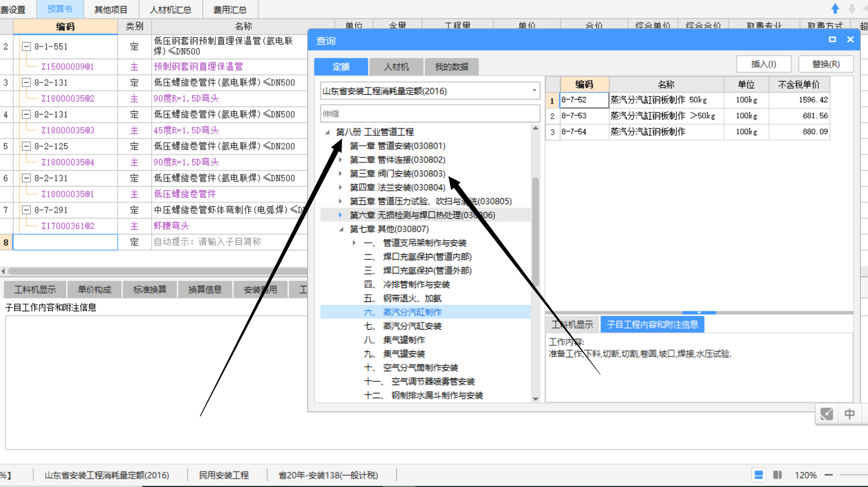Image resolution: width=868 pixels, height=487 pixels.
Task: Click status bar 民用安装工程
Action: pos(224,475)
